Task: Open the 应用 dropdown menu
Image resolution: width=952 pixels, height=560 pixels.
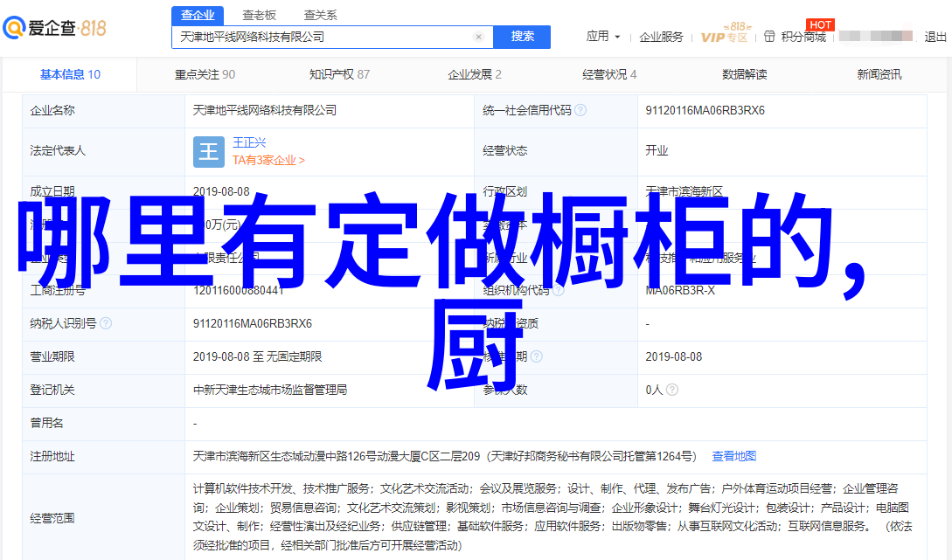Action: click(x=603, y=37)
